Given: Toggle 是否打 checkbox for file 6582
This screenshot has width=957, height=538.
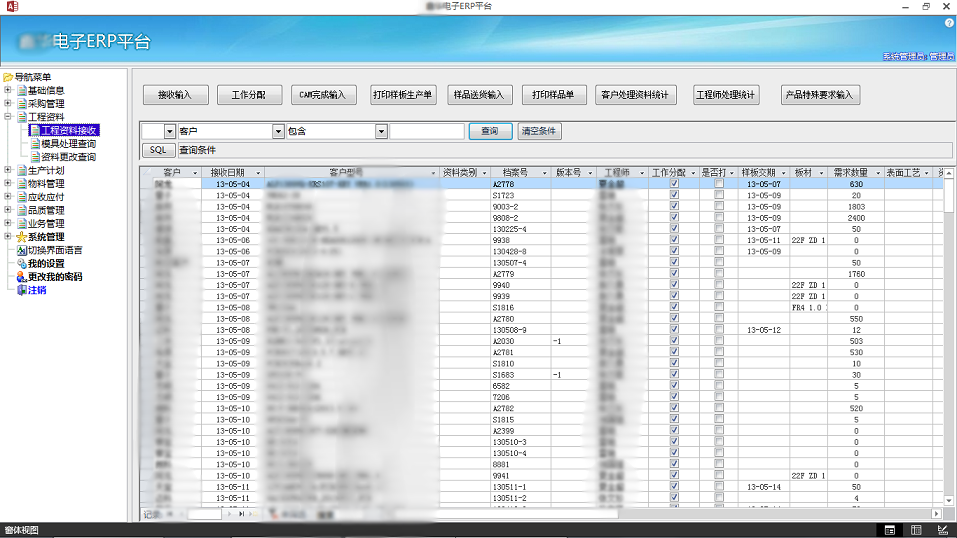Looking at the screenshot, I should [719, 385].
